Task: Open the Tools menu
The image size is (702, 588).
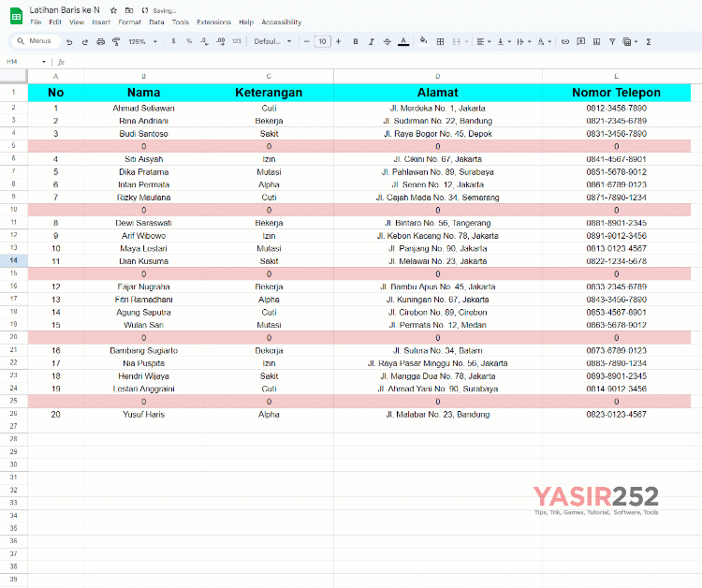Action: pos(181,22)
